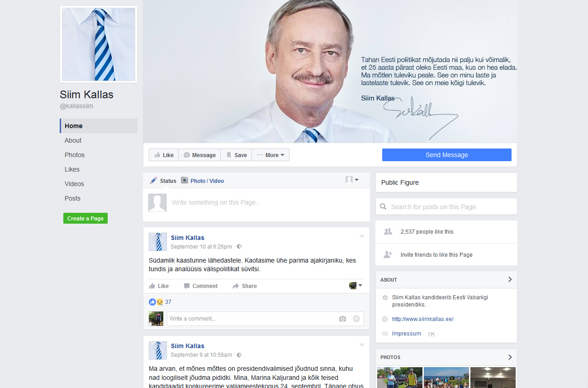The height and width of the screenshot is (388, 588).
Task: Open the post-as identity selector in composer
Action: pyautogui.click(x=352, y=180)
